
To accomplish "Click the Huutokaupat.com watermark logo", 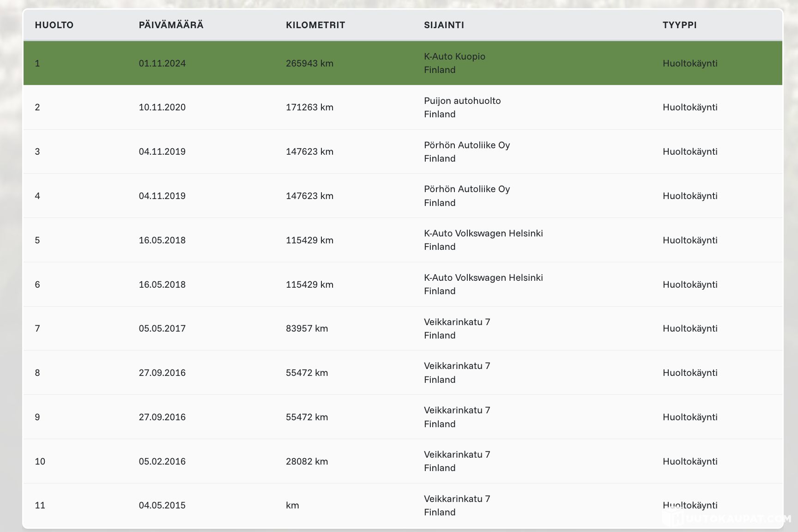I will coord(727,517).
